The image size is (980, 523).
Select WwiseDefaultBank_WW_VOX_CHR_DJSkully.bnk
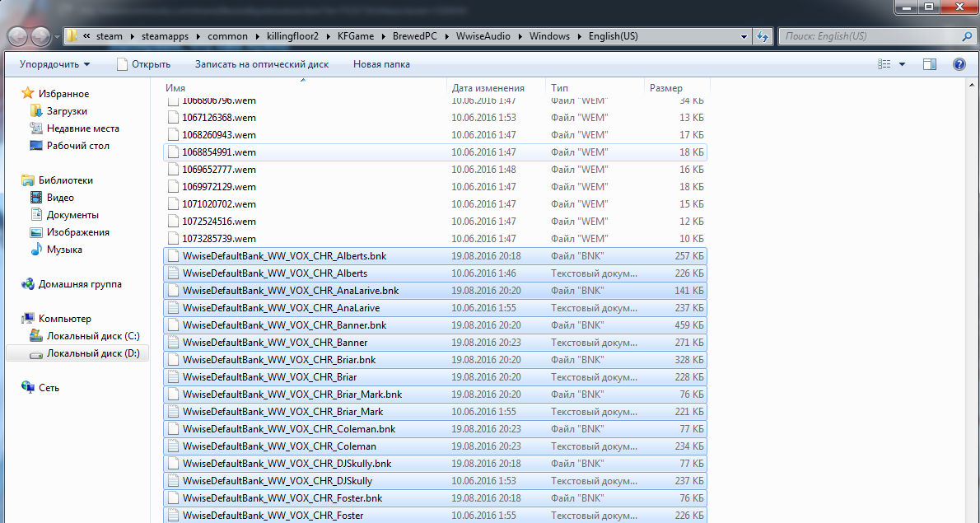pyautogui.click(x=435, y=464)
